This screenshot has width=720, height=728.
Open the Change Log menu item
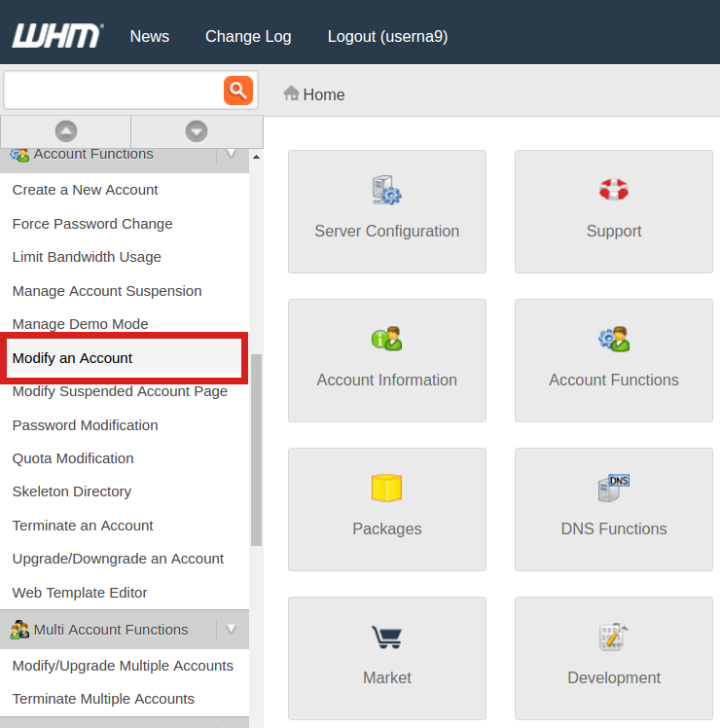(248, 36)
